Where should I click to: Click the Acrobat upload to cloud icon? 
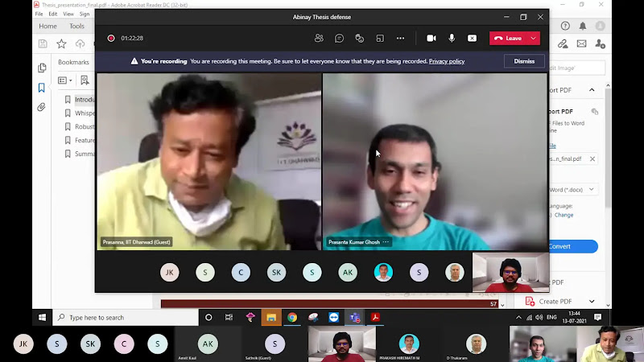click(x=80, y=43)
